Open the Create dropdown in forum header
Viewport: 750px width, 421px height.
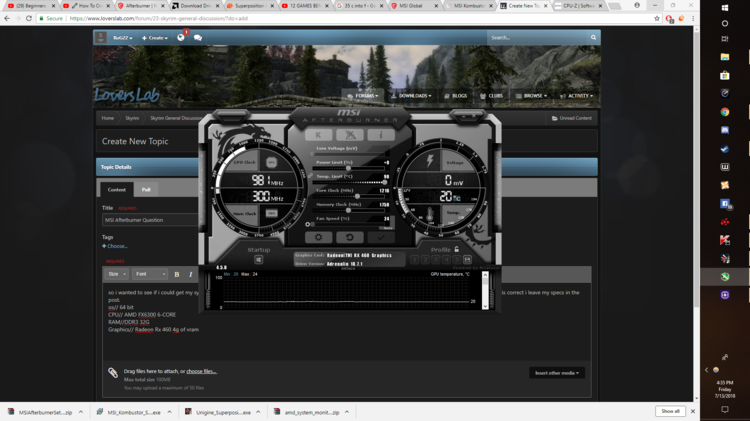point(154,38)
